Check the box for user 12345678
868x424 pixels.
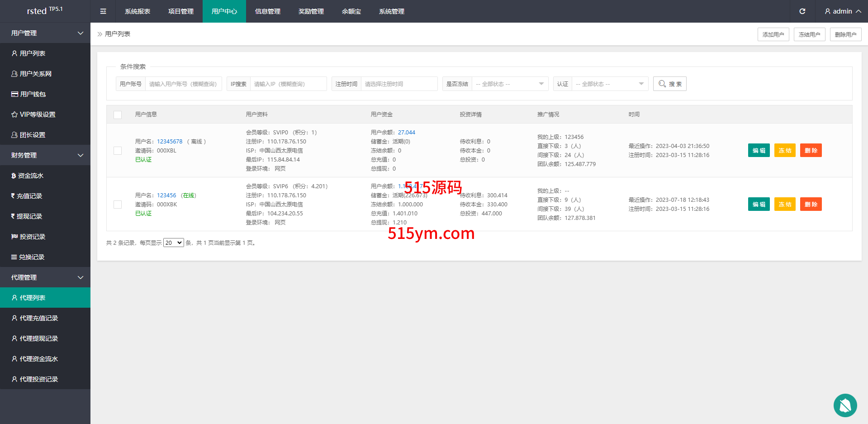click(x=118, y=151)
